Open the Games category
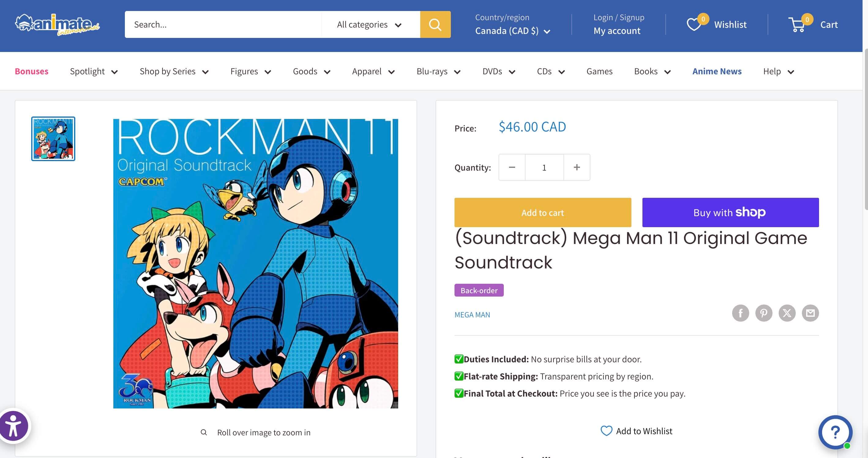The width and height of the screenshot is (868, 458). 600,71
